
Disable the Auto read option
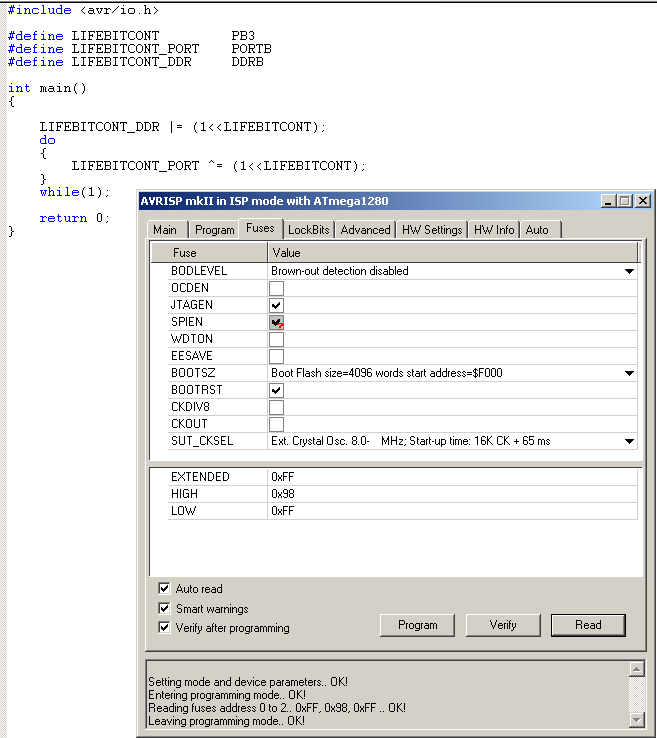click(x=164, y=588)
